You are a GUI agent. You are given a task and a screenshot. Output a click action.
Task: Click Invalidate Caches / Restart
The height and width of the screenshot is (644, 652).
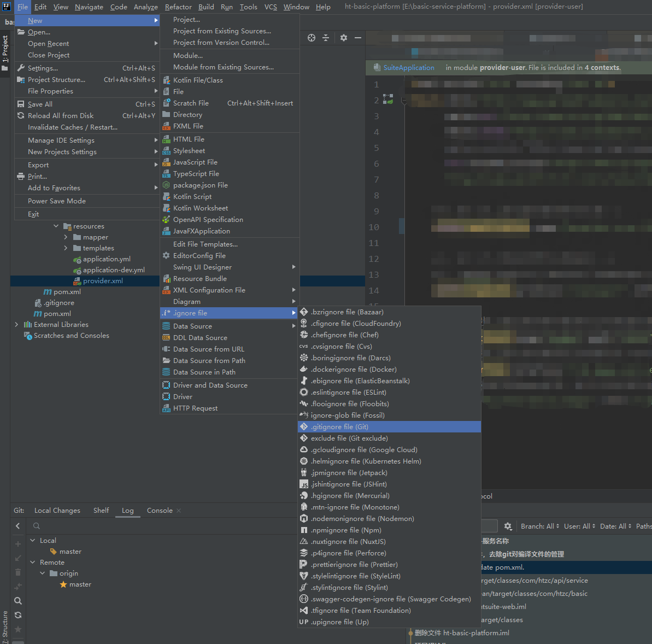[87, 127]
